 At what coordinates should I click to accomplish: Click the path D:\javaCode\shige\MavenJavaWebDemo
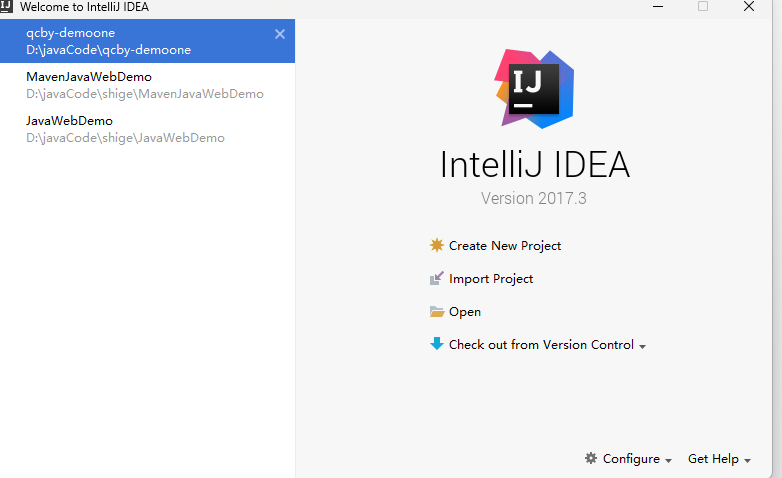145,94
